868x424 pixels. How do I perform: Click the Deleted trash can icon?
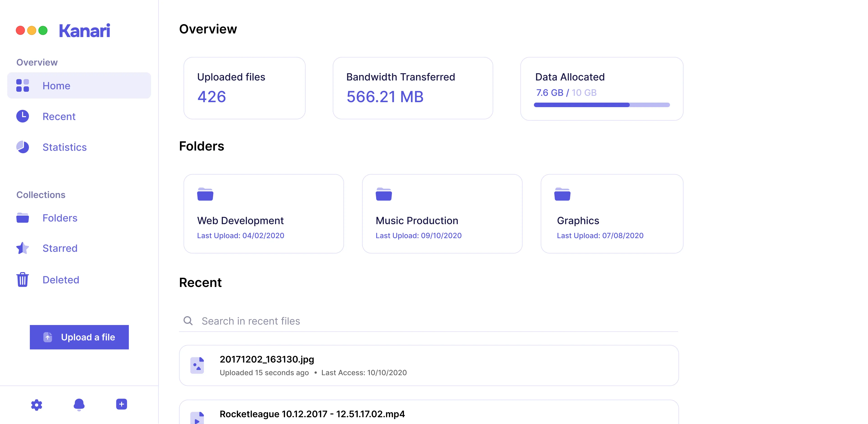click(23, 279)
